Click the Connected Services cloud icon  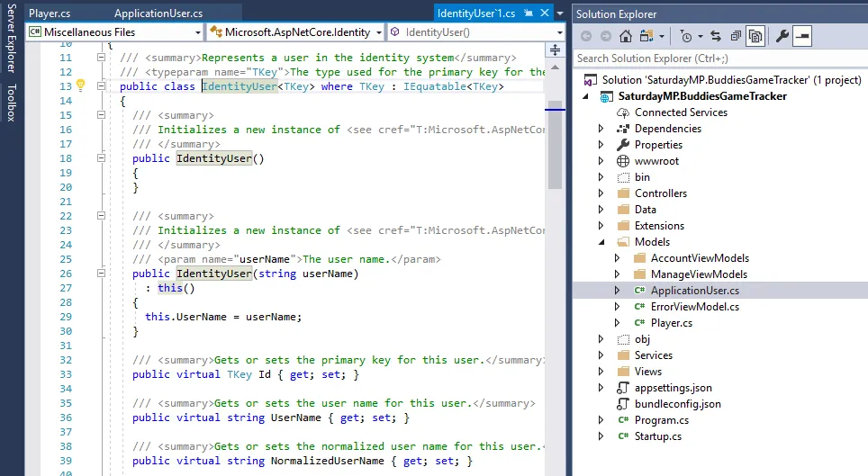623,112
